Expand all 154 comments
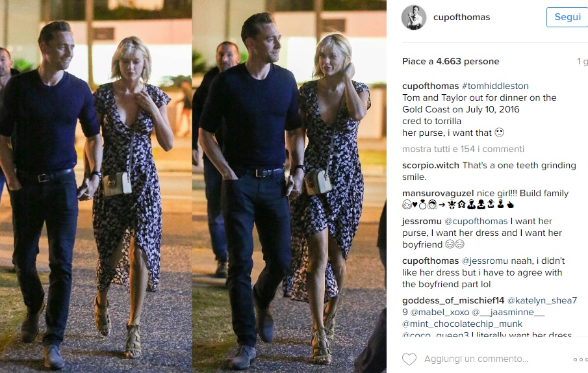This screenshot has width=588, height=373. (x=463, y=149)
